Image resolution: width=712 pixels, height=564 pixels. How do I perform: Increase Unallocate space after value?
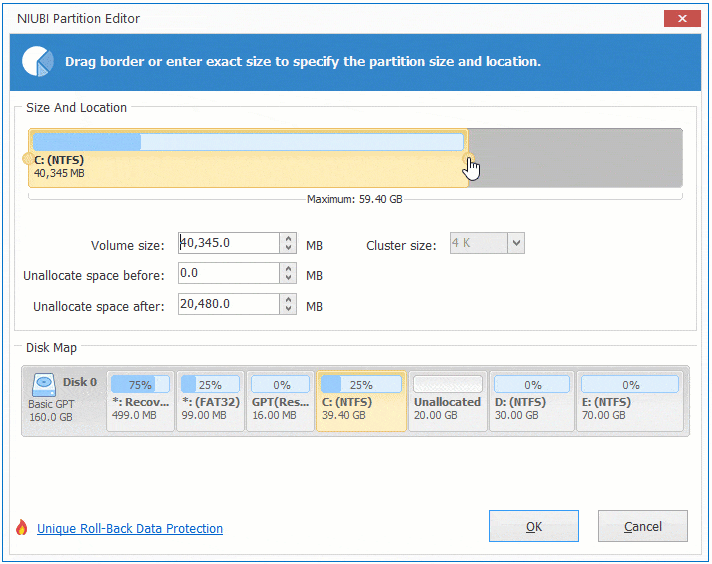288,299
